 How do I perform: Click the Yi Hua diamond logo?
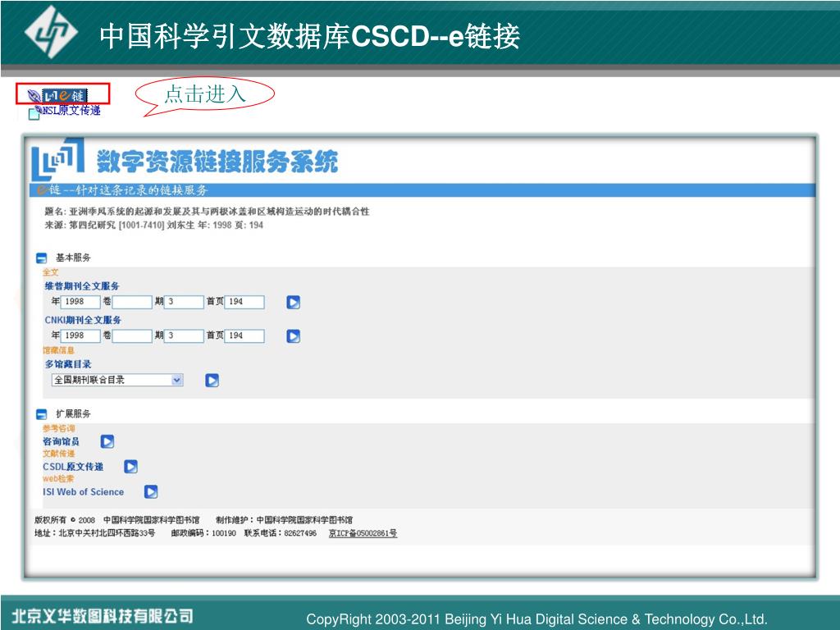tap(51, 32)
